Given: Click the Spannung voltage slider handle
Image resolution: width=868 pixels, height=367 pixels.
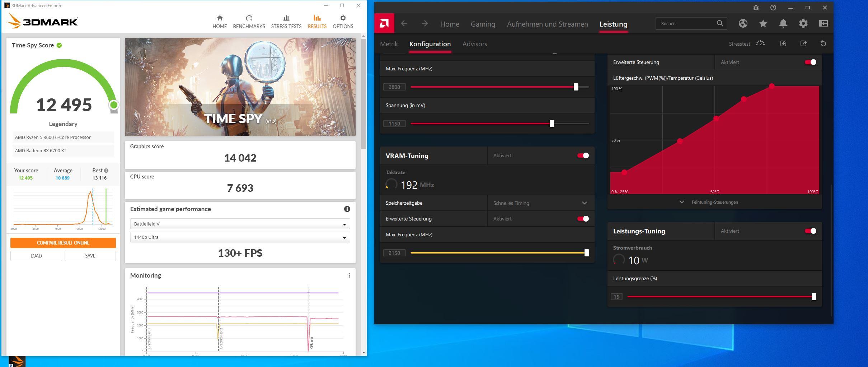Looking at the screenshot, I should (552, 124).
